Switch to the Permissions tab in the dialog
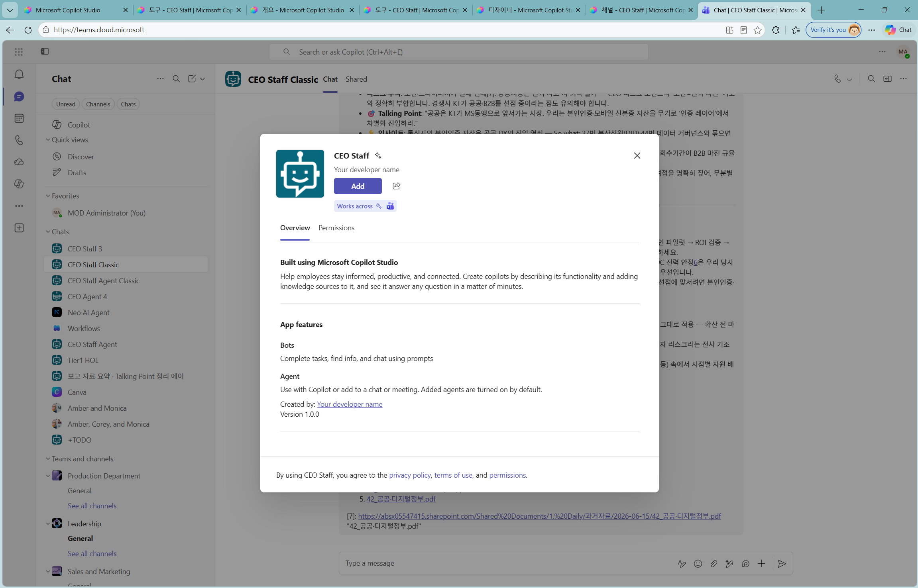 (x=336, y=228)
